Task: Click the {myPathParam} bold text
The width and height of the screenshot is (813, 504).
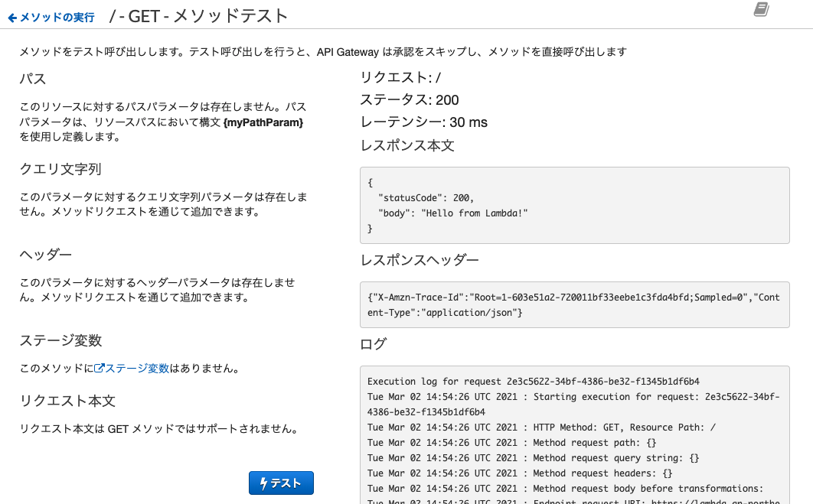Action: coord(263,123)
